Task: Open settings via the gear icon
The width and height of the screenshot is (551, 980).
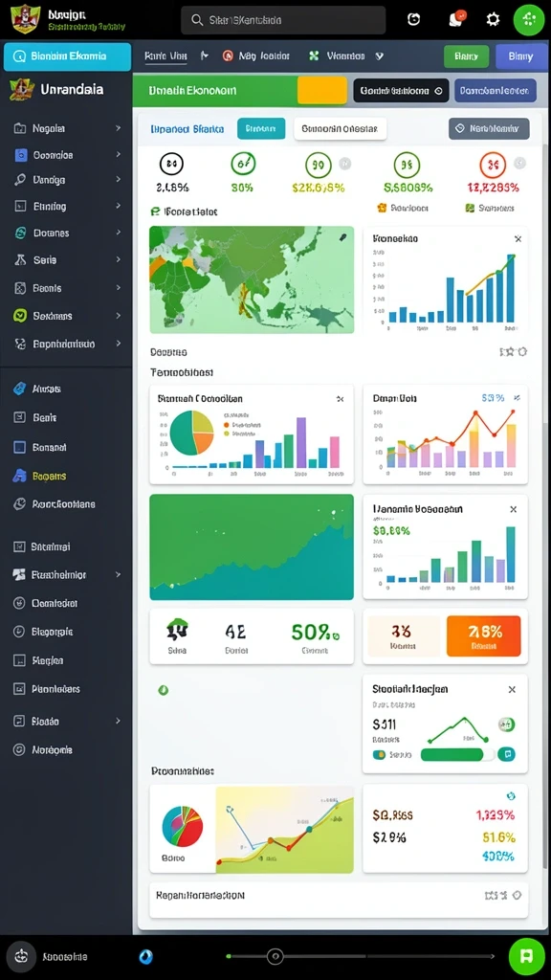Action: [493, 19]
